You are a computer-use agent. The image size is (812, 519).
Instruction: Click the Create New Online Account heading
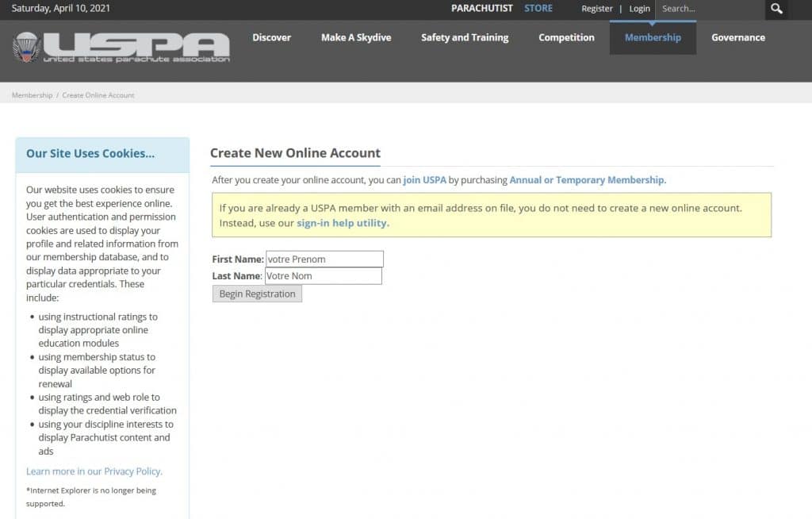[295, 153]
